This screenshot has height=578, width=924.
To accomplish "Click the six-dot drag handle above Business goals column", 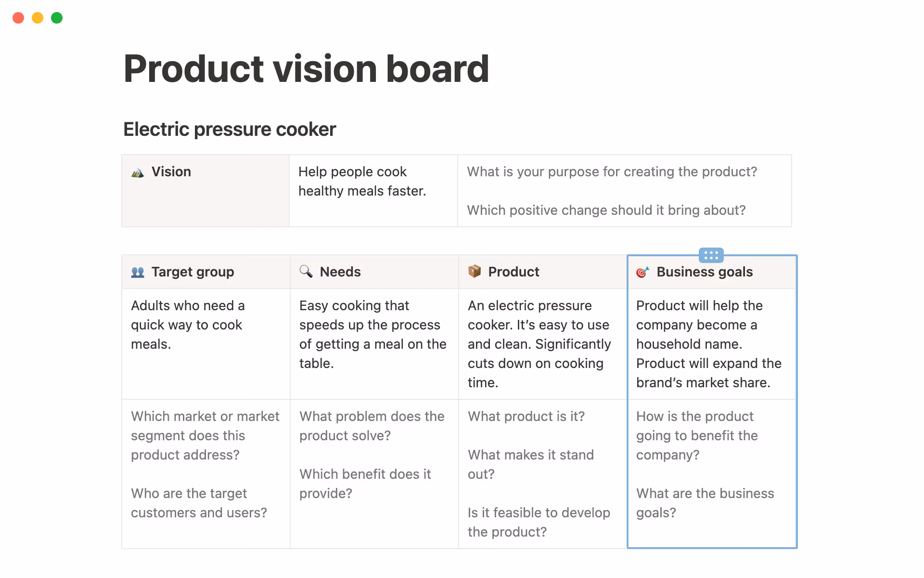I will tap(711, 255).
